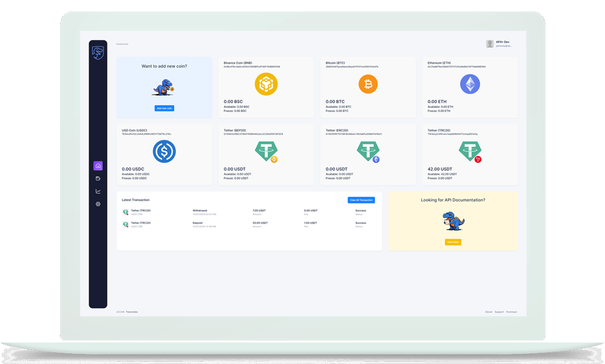Open the About footer link

488,312
